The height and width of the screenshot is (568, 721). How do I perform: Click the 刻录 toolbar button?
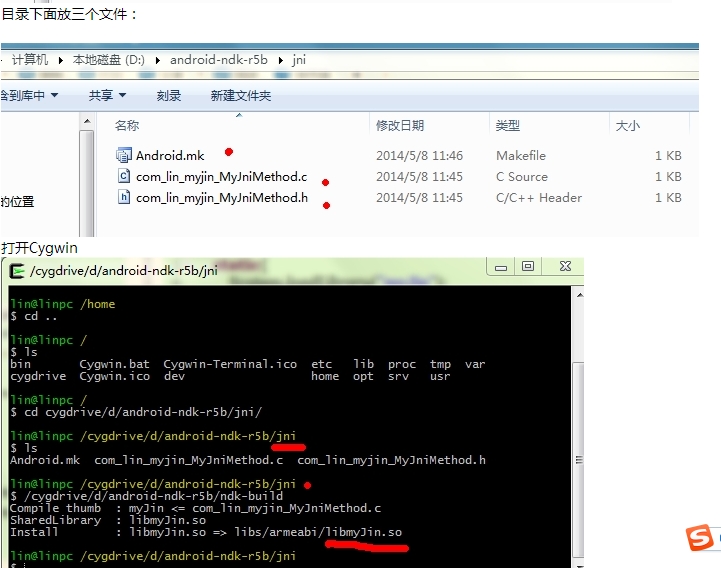coord(169,96)
